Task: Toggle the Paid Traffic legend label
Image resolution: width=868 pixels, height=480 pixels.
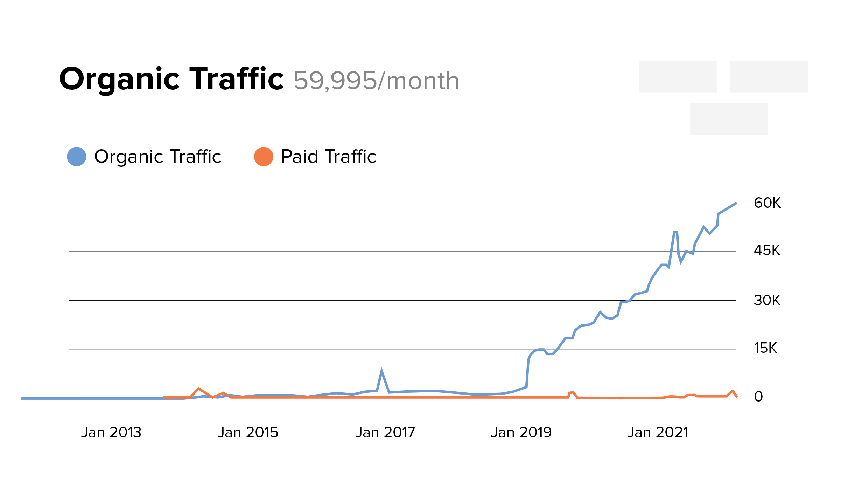Action: tap(328, 157)
